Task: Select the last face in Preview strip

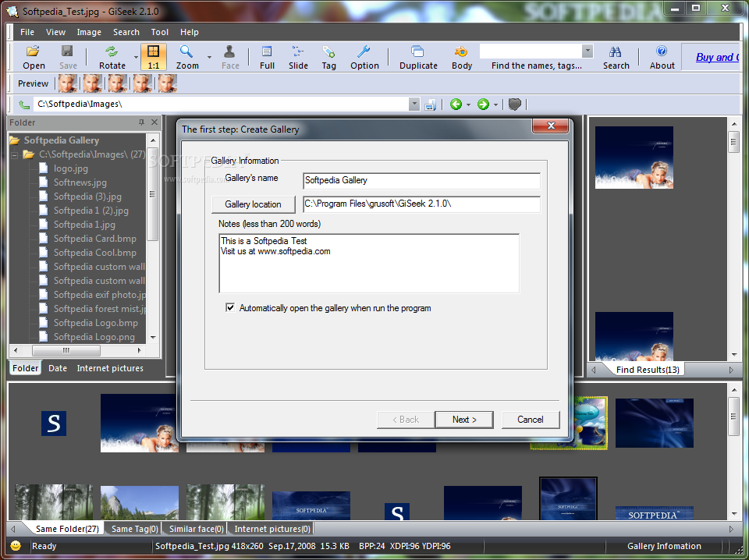Action: (168, 83)
